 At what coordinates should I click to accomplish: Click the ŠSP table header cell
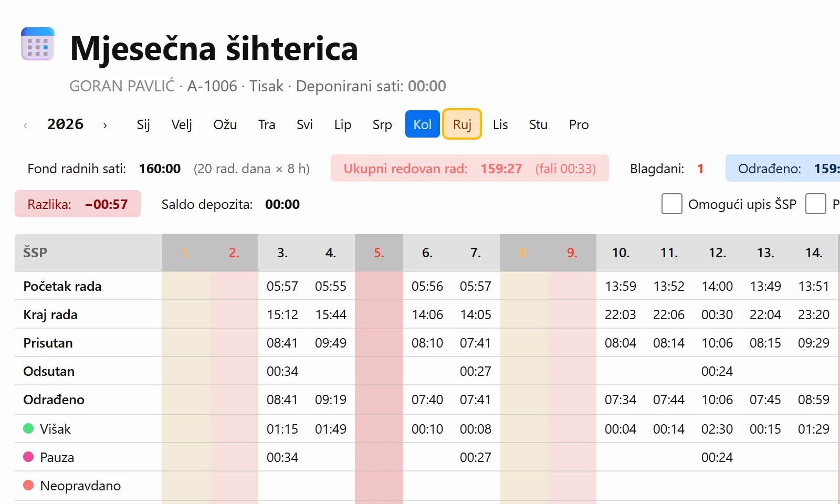88,253
